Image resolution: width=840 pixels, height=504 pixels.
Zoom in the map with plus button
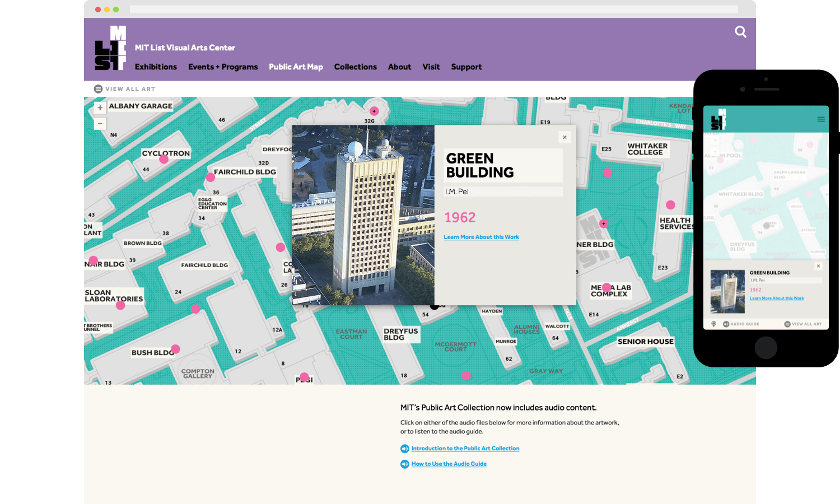(x=100, y=108)
